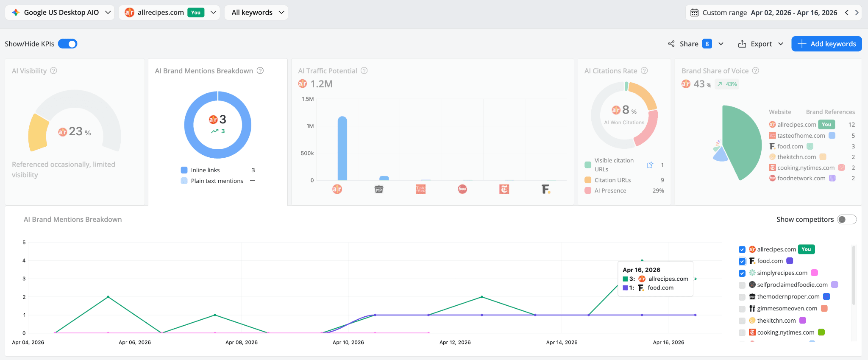Click the Share icon button

click(671, 44)
